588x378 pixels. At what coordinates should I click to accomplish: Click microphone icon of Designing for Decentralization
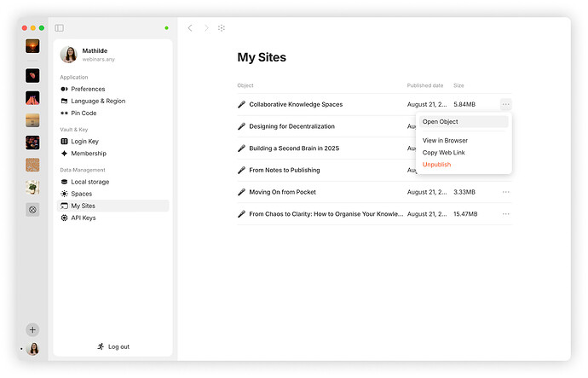point(241,126)
